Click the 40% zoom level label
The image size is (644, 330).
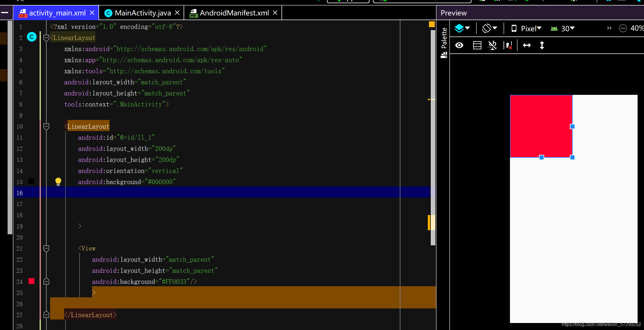coord(637,28)
